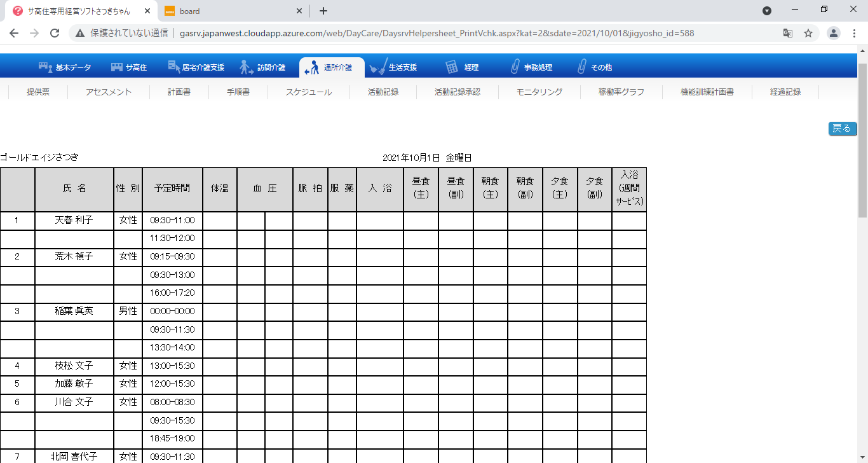Open the 居宅介護支援 menu
Screen dimensions: 868x463
[x=196, y=67]
